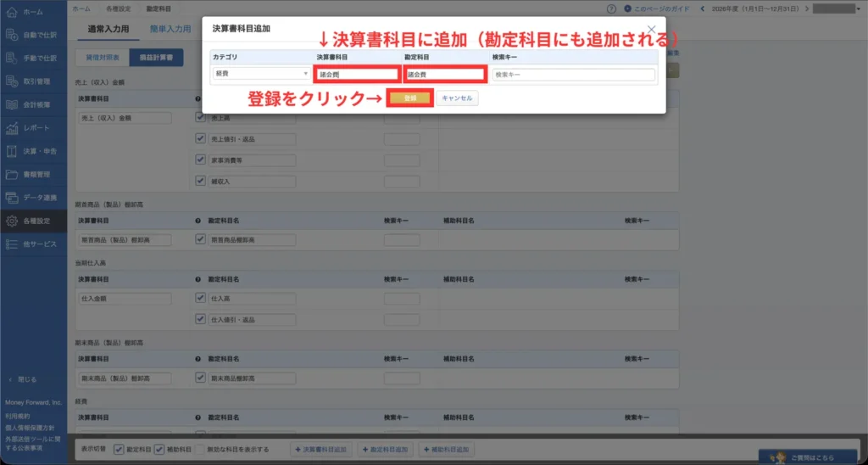
Task: Switch to 簡単入力用 tab
Action: [x=170, y=29]
